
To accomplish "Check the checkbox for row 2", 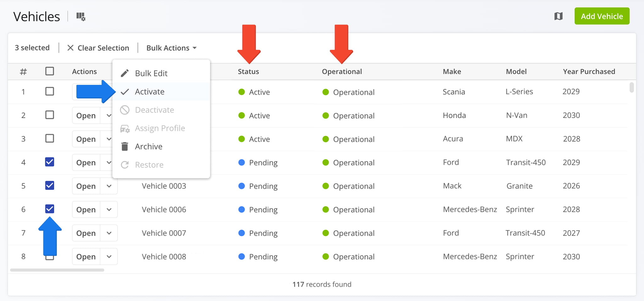I will point(50,115).
